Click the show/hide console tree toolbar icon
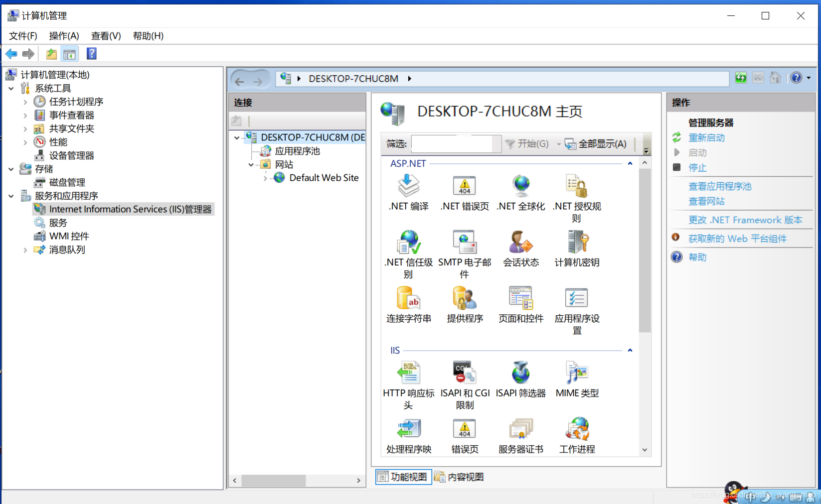Image resolution: width=821 pixels, height=504 pixels. (69, 54)
